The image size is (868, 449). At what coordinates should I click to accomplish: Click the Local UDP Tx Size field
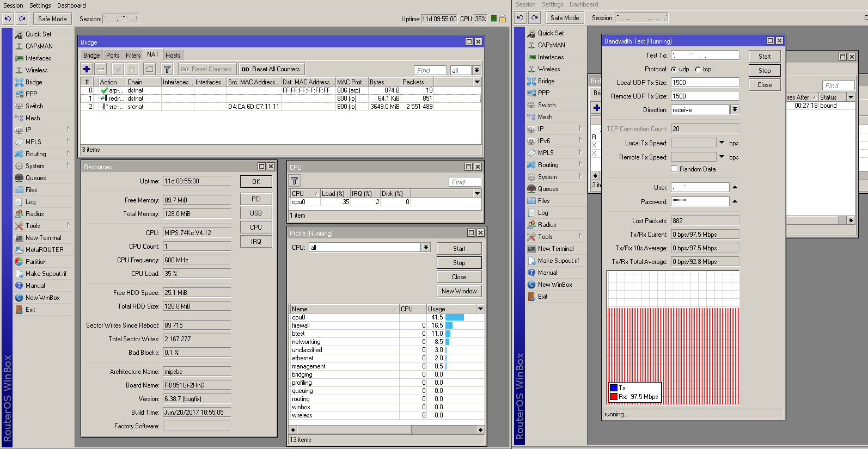coord(705,83)
